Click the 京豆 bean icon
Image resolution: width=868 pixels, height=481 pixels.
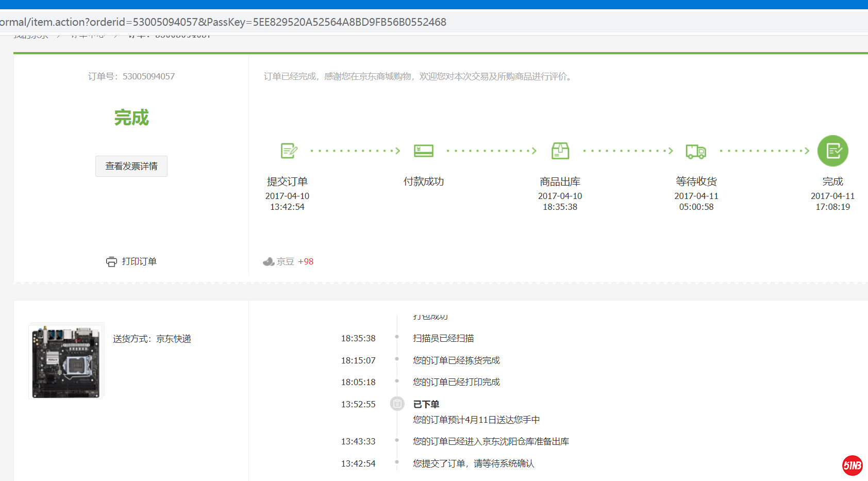[x=269, y=261]
